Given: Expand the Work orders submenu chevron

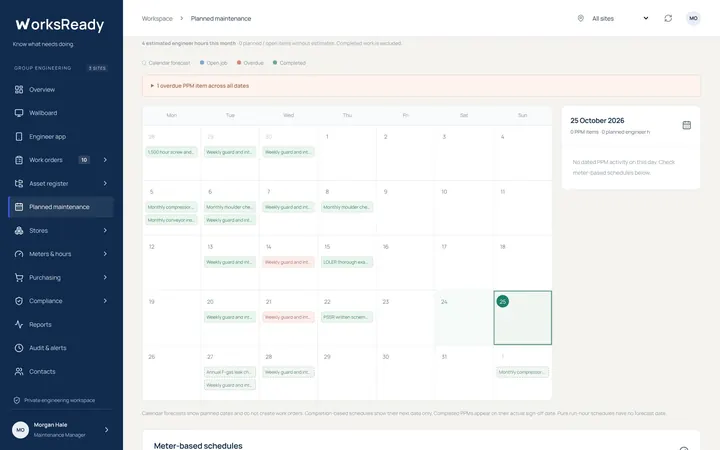Looking at the screenshot, I should [105, 160].
